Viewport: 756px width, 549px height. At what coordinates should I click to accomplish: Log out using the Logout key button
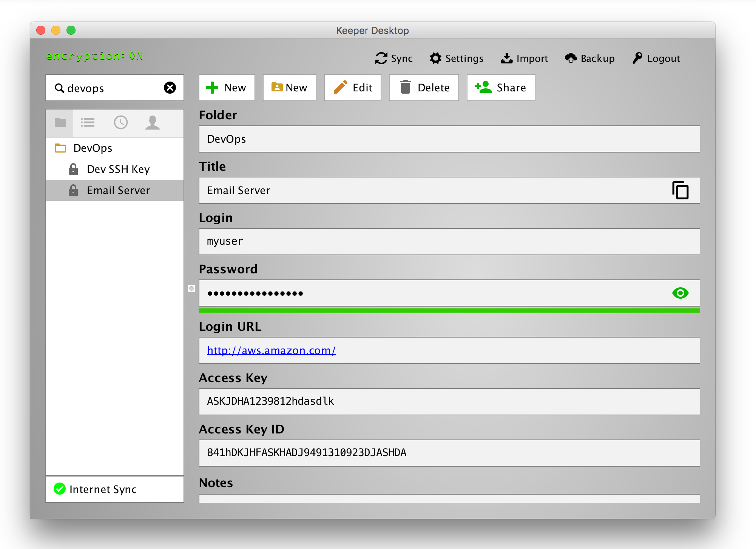(x=656, y=59)
